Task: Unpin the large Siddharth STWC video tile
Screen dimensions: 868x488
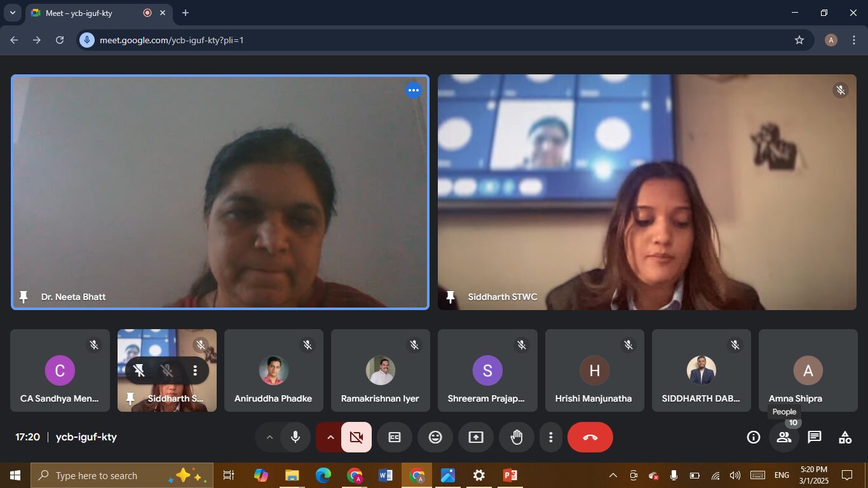Action: [x=451, y=297]
